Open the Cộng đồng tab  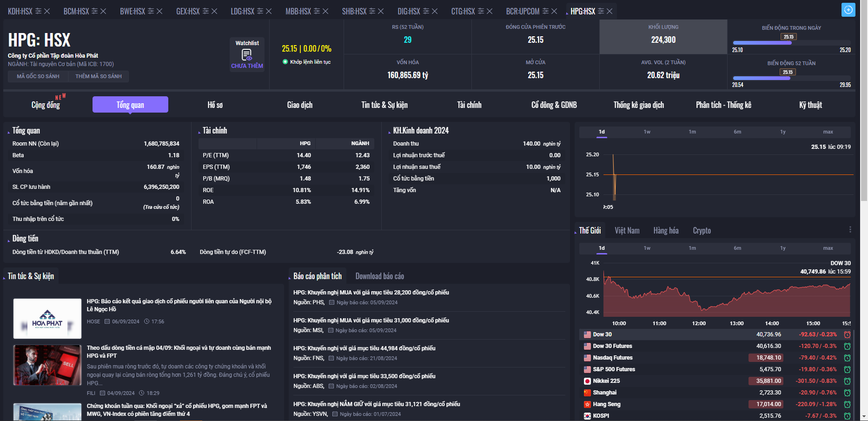[x=46, y=105]
